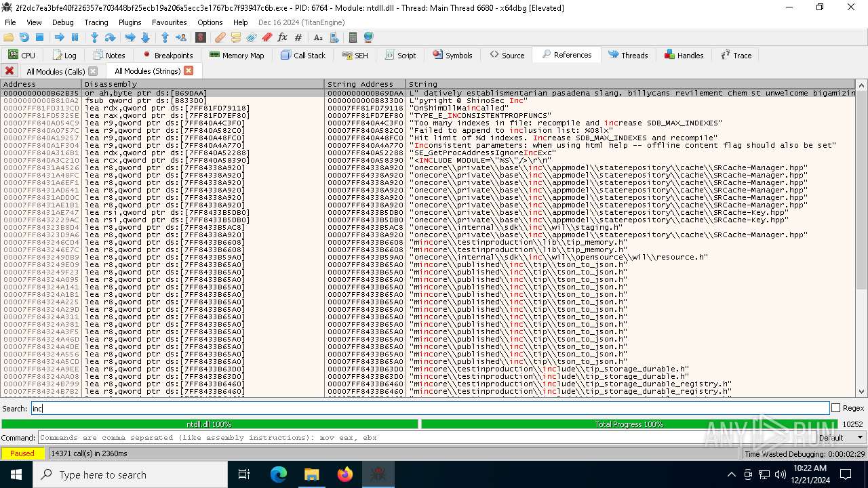This screenshot has height=488, width=868.
Task: Click the Trace Over toolbar icon
Action: pyautogui.click(x=145, y=37)
